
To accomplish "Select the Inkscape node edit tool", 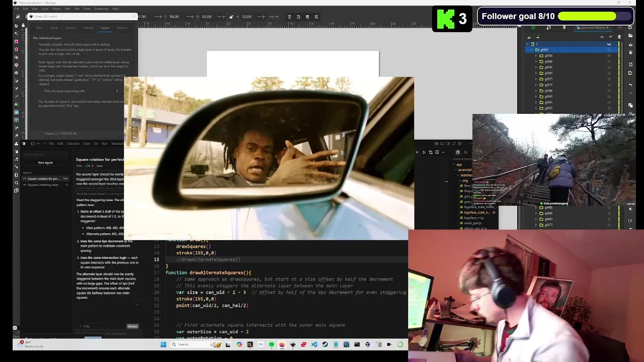I will pos(17,33).
